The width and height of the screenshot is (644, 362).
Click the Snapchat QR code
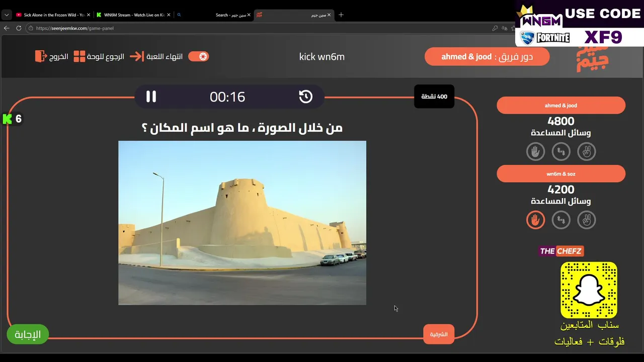click(x=589, y=290)
